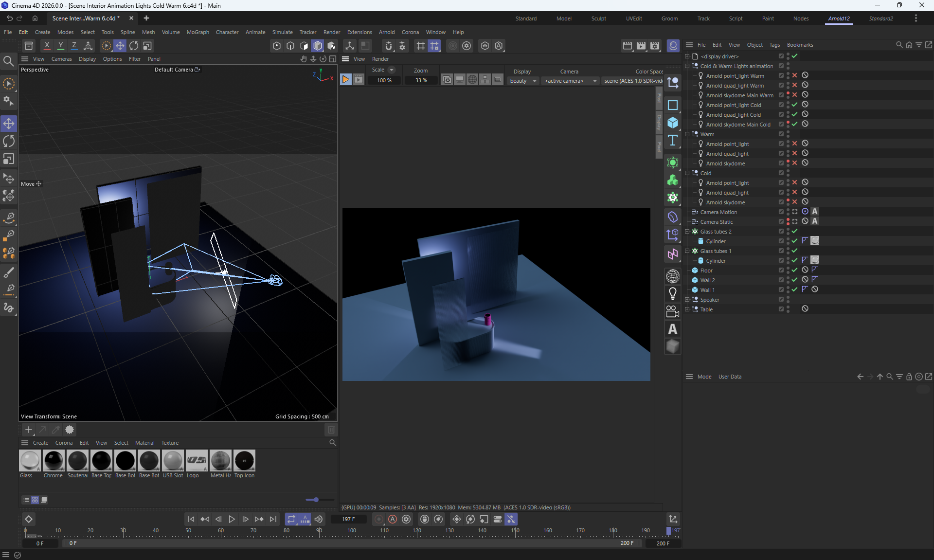
Task: Add a Cube primitive from side palette
Action: 673,123
